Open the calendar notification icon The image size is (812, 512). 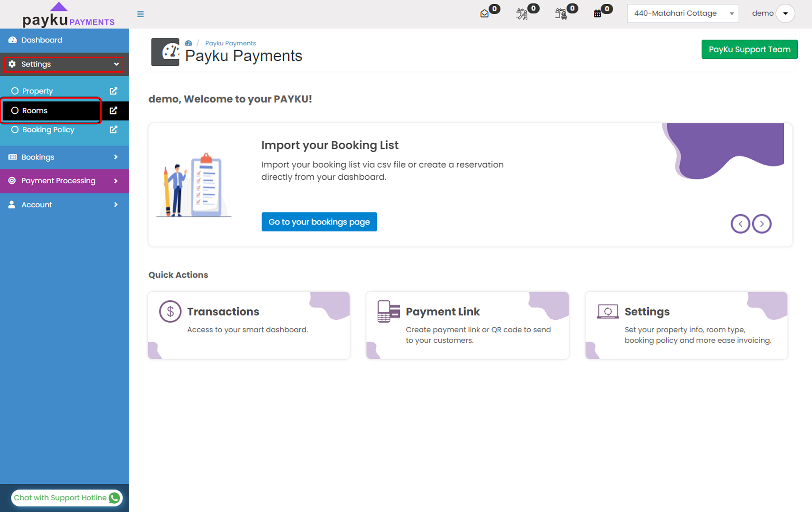[x=597, y=14]
